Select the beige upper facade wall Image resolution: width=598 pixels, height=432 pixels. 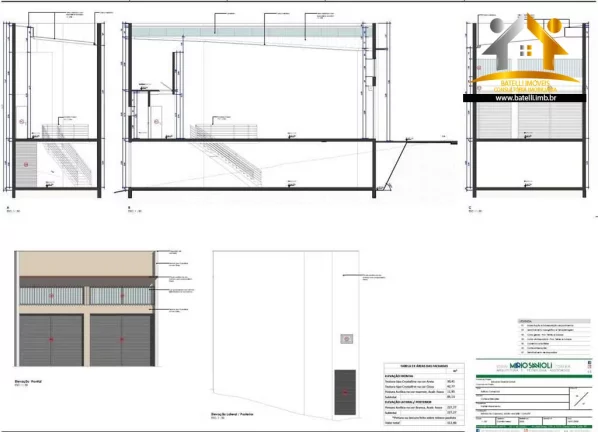[x=86, y=264]
